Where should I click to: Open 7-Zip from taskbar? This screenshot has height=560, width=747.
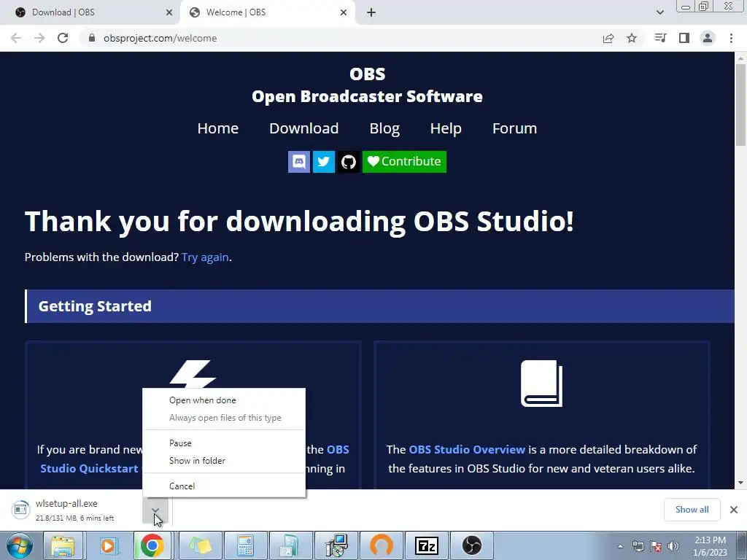coord(426,545)
